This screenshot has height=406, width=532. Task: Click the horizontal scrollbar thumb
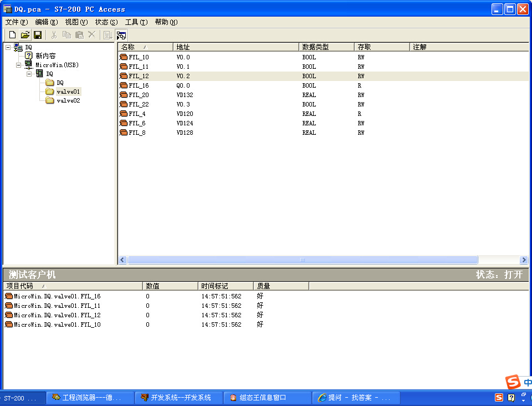pos(303,260)
